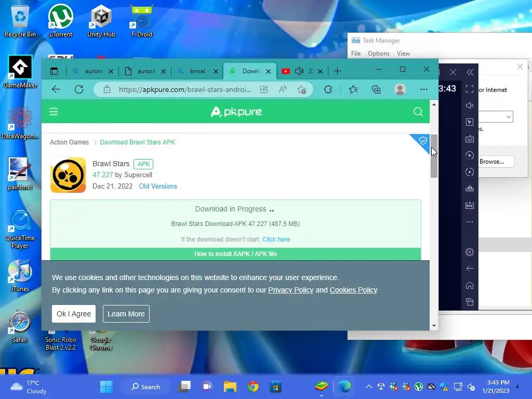
Task: Click BlueStacks back arrow icon
Action: [x=470, y=269]
